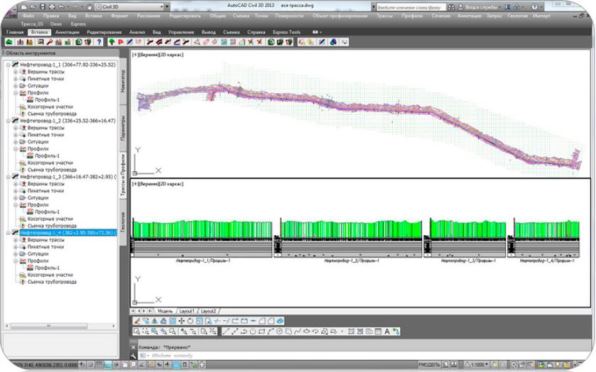
Task: Click the pan/move cross icon in modify toolbar
Action: [x=181, y=321]
